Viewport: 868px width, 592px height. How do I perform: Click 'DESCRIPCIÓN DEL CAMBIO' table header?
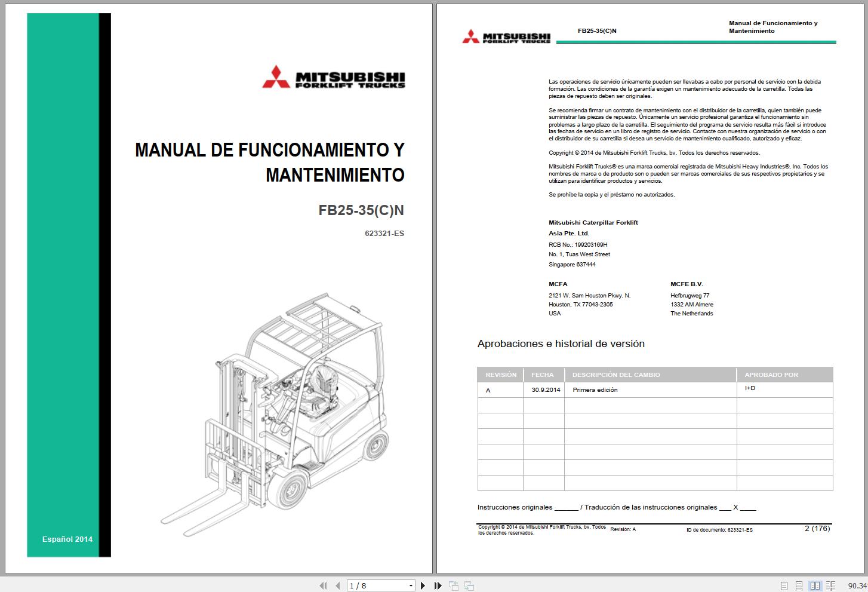pyautogui.click(x=616, y=375)
